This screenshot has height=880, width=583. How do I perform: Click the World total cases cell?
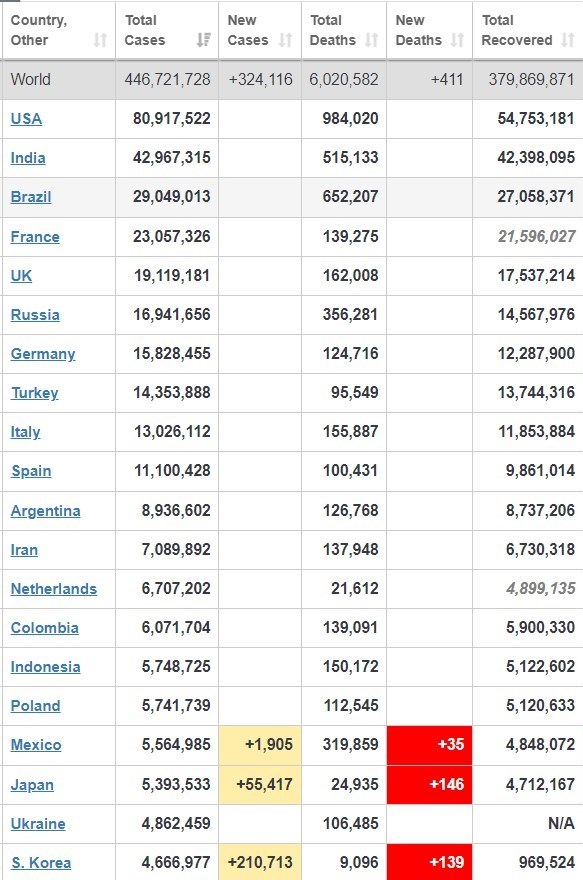pos(167,79)
